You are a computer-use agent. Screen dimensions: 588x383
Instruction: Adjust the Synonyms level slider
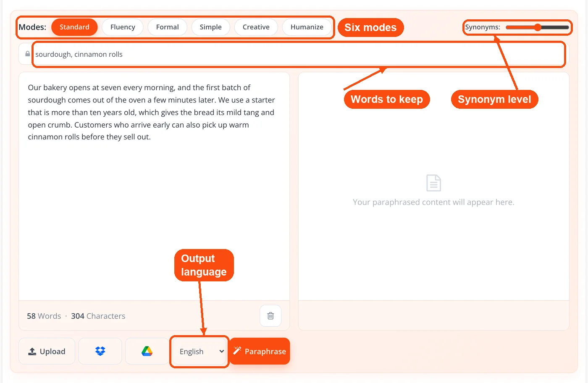(x=537, y=27)
